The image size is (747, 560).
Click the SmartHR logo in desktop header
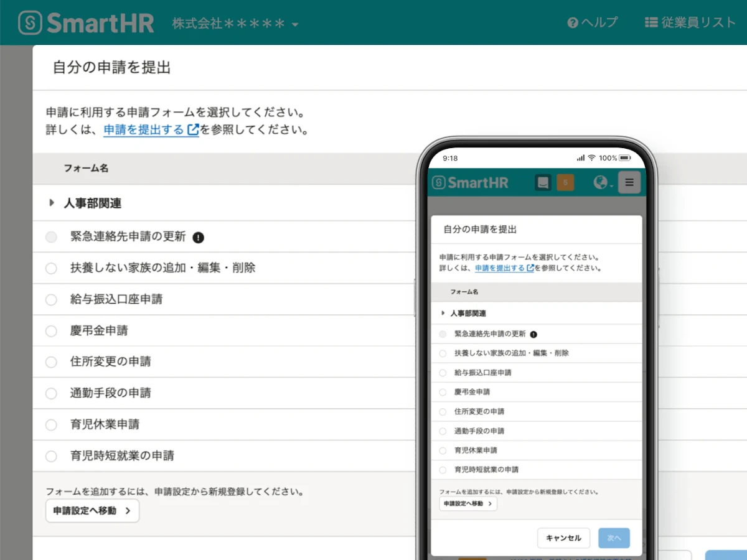[x=86, y=23]
